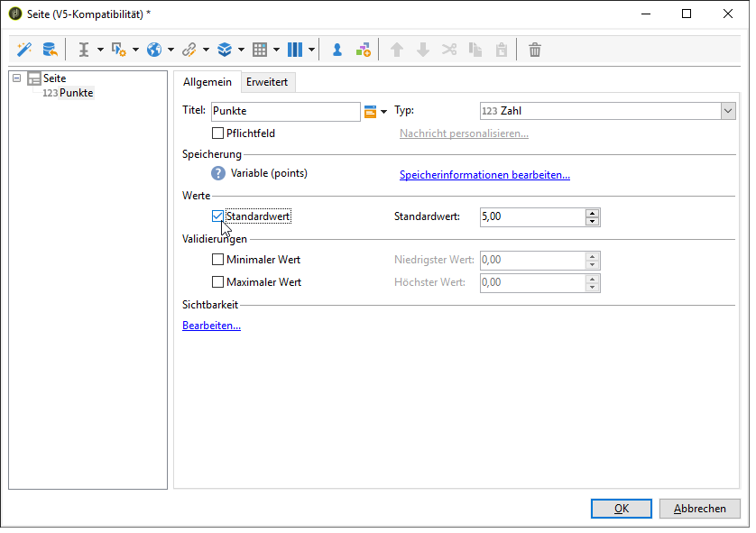This screenshot has height=533, width=756.
Task: Click the blue person icon
Action: [x=337, y=50]
